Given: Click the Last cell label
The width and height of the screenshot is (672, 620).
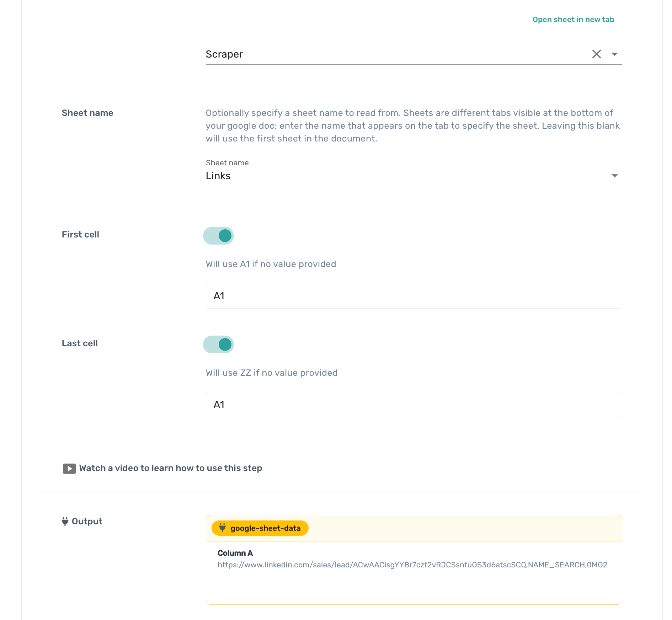Looking at the screenshot, I should click(80, 343).
